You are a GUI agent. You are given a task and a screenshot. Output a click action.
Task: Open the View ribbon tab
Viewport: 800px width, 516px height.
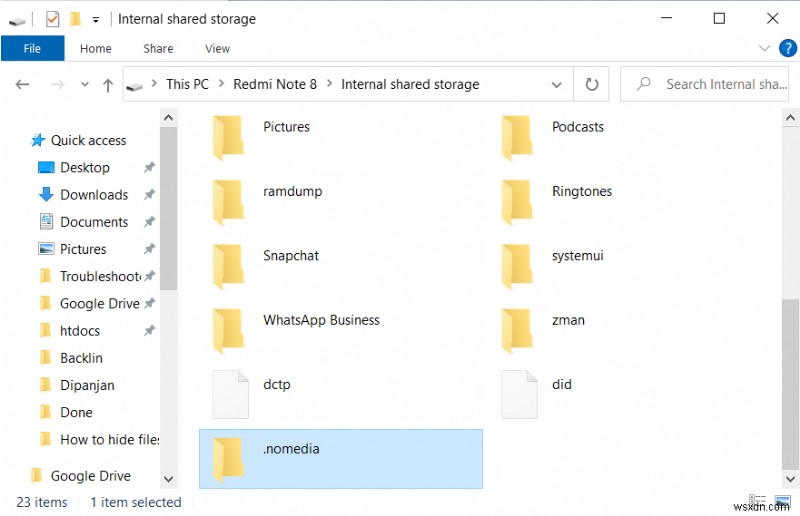pyautogui.click(x=217, y=48)
